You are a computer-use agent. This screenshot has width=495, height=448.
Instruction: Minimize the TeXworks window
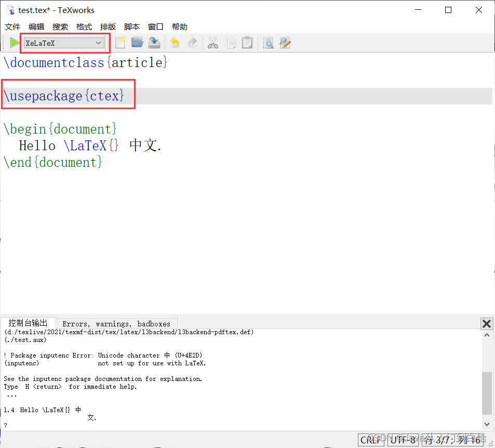point(418,10)
